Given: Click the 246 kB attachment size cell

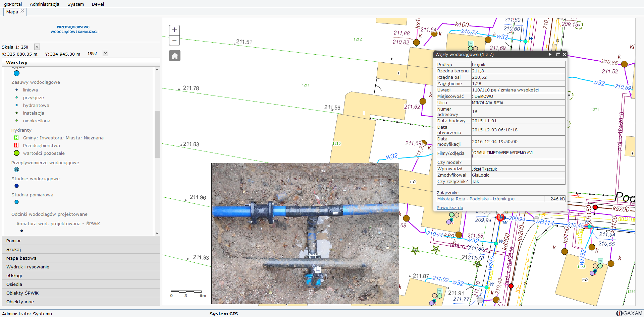Looking at the screenshot, I should 555,199.
